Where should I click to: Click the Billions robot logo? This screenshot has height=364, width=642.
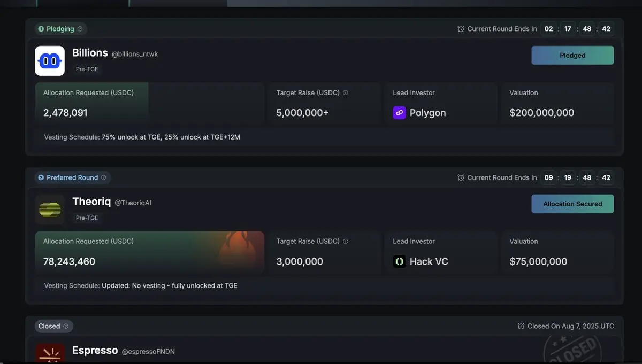coord(50,61)
